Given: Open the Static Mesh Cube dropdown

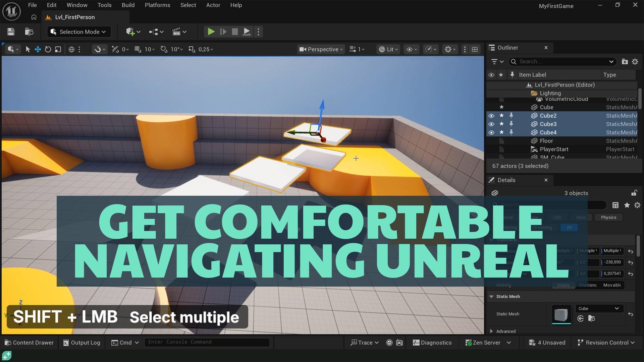Looking at the screenshot, I should click(x=599, y=308).
